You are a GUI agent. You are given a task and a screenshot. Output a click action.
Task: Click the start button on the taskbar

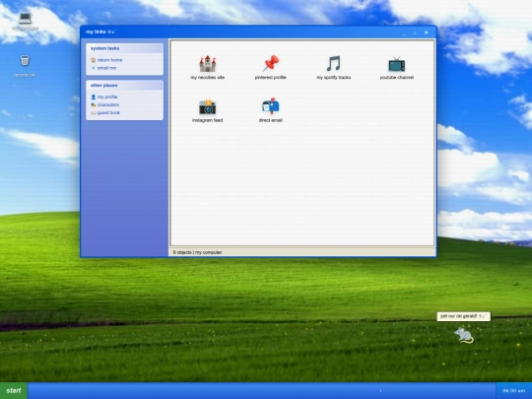pos(14,390)
